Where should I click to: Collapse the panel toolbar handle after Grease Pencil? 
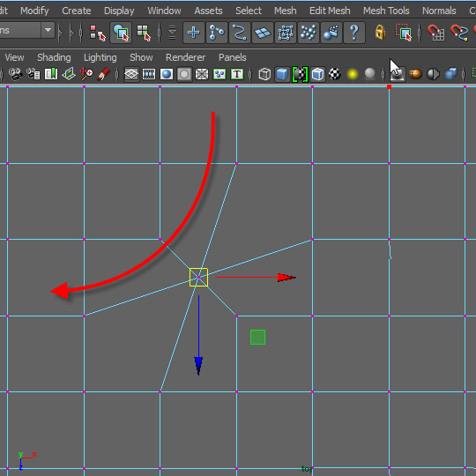pyautogui.click(x=117, y=74)
